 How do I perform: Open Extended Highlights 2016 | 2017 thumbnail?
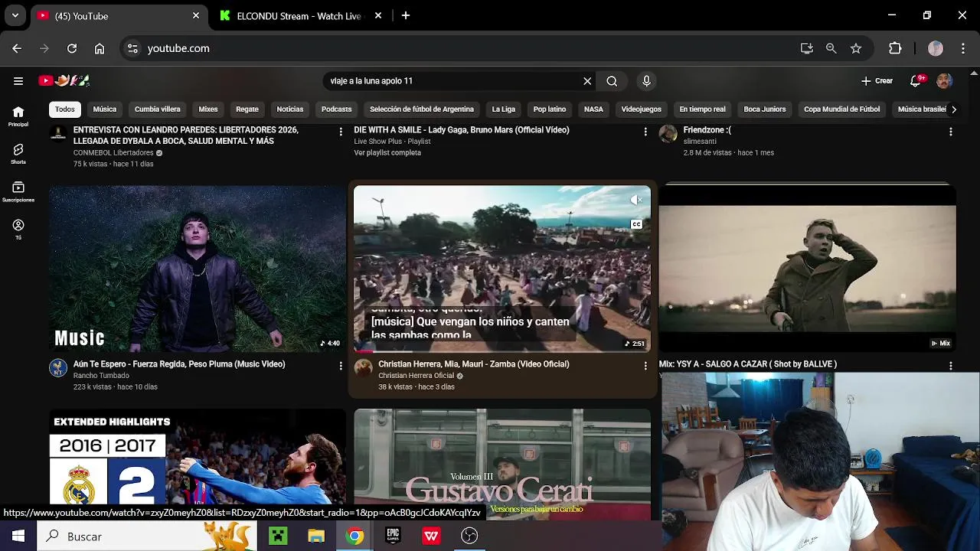[x=198, y=465]
